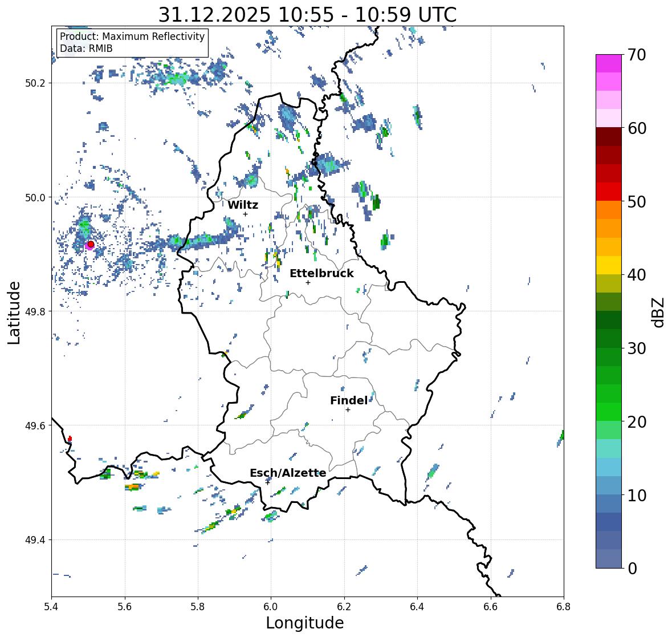This screenshot has height=637, width=672.
Task: Click the timestamp title '31.12.2025 10:55 - 10:59 UTC'
Action: (x=307, y=15)
